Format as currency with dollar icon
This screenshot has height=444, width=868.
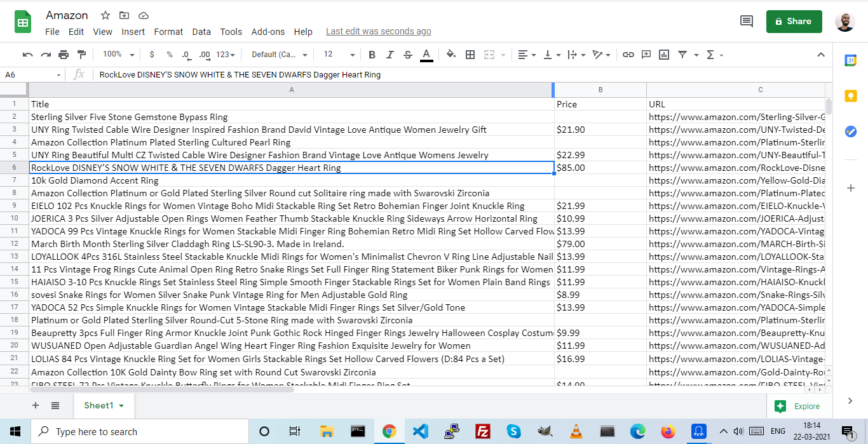point(152,55)
